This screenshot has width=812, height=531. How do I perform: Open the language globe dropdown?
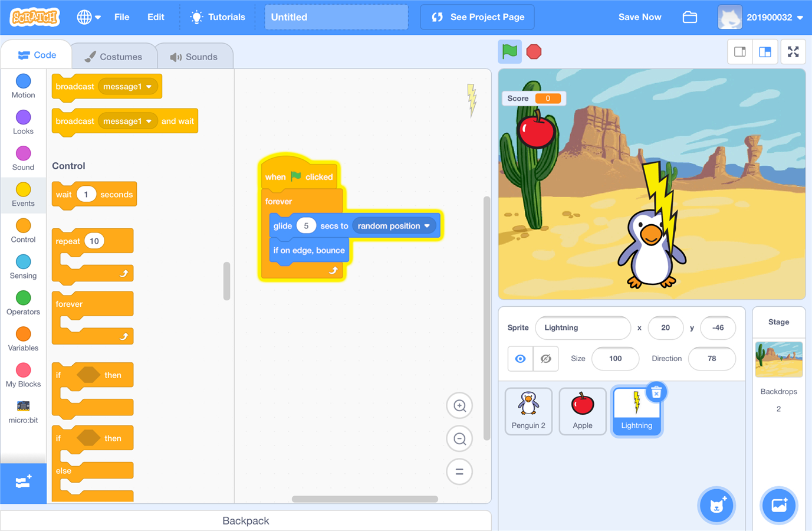coord(88,17)
